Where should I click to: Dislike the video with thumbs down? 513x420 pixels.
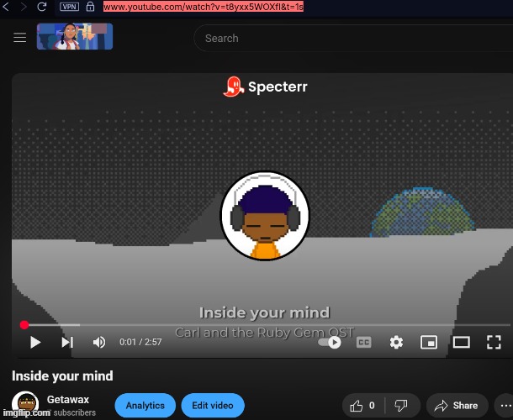point(401,406)
